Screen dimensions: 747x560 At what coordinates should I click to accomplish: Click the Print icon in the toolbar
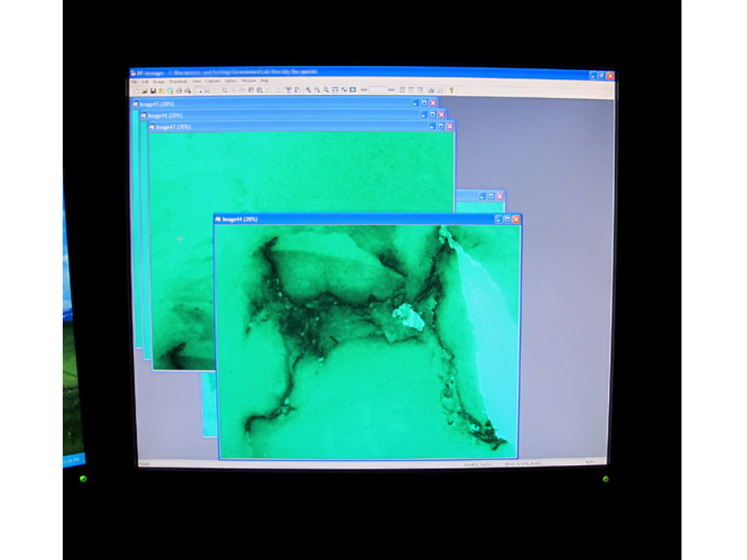(x=179, y=91)
